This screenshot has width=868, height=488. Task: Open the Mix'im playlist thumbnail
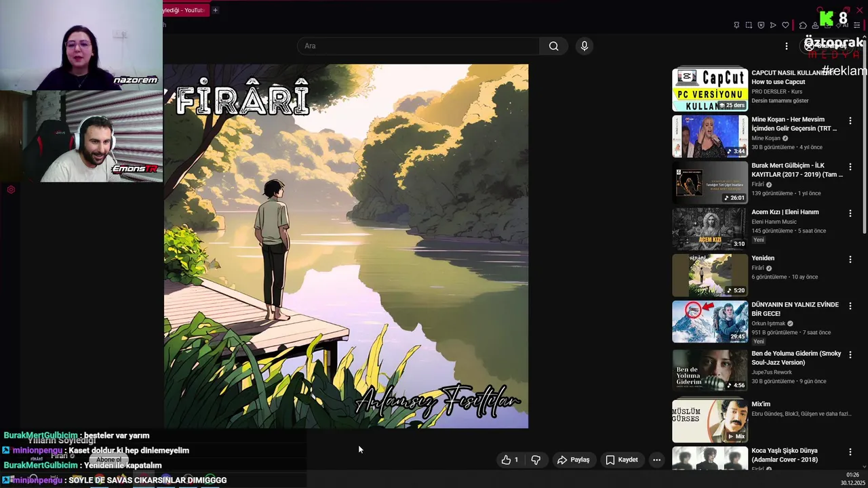click(710, 420)
